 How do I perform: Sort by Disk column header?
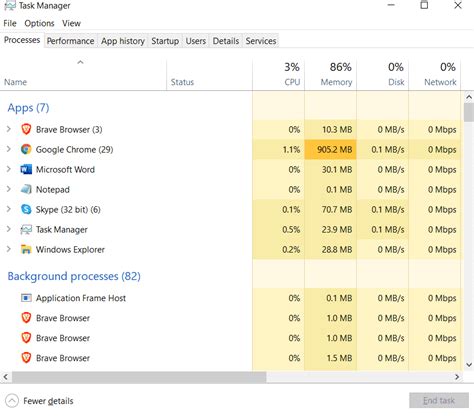pos(383,75)
